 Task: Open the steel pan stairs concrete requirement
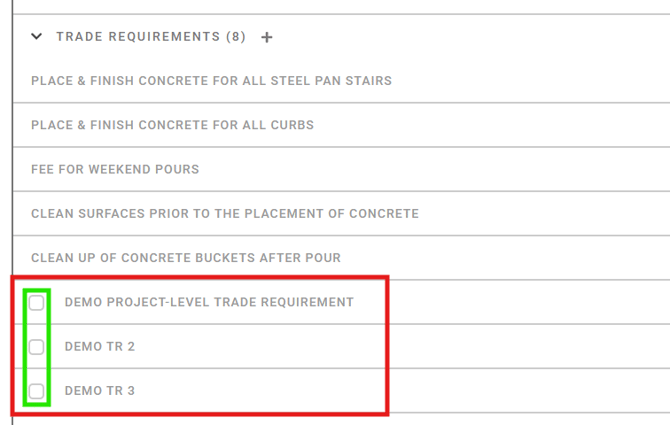coord(211,81)
